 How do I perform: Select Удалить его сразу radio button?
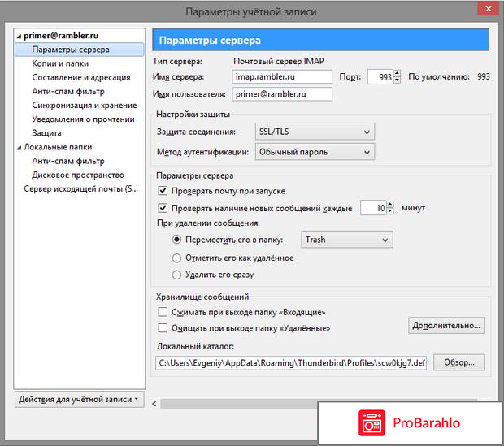tap(178, 275)
